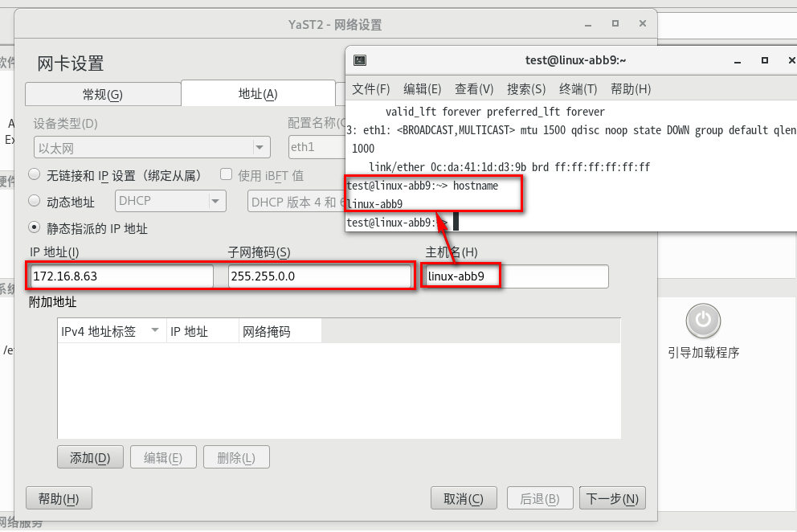Click the Back (后退) button
This screenshot has width=797, height=532.
coord(540,498)
